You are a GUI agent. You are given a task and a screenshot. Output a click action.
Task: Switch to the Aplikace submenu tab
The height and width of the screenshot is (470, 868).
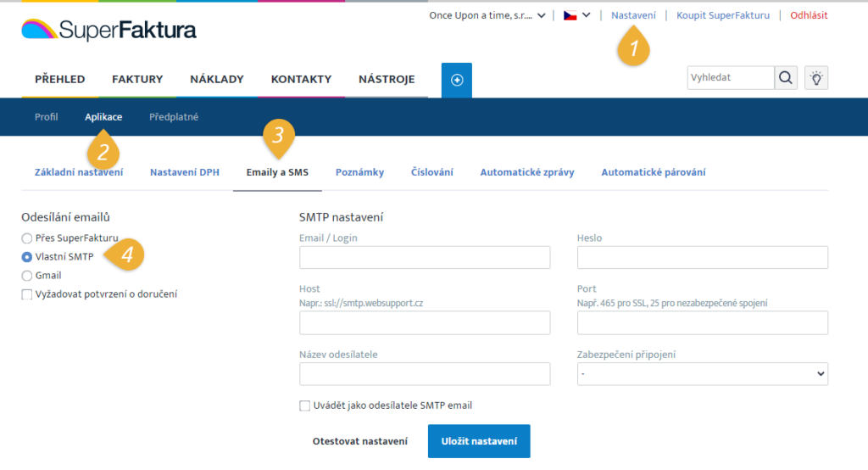(103, 117)
